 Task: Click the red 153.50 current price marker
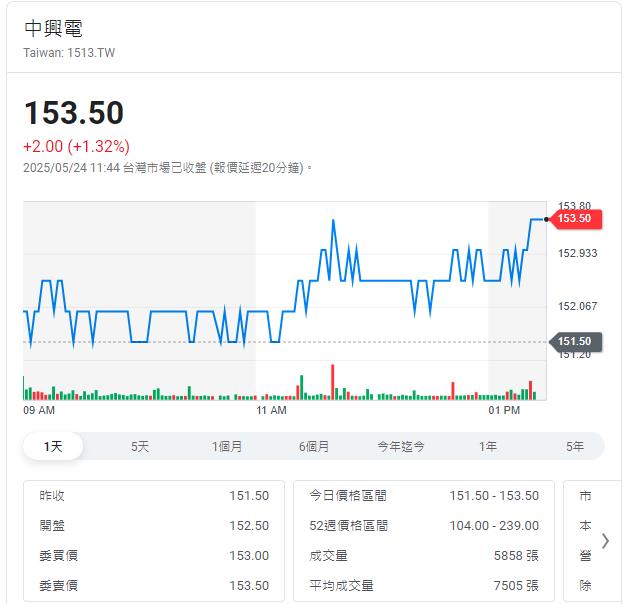[575, 218]
